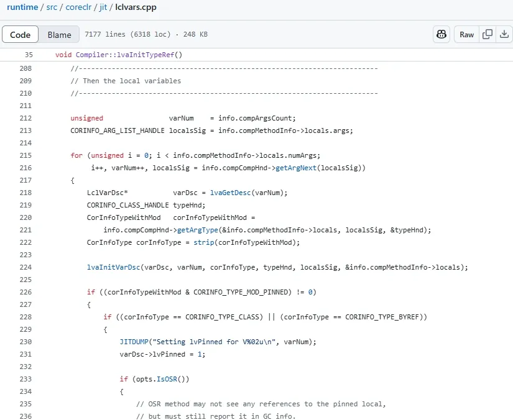Click 'varDsc->lvPinned = 1;' statement
Screen dimensions: 513x420
tap(162, 354)
